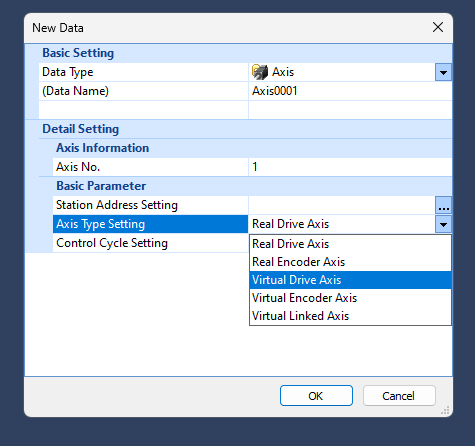Select the Control Cycle Setting row
Viewport: 475px width, 446px height.
tap(150, 243)
